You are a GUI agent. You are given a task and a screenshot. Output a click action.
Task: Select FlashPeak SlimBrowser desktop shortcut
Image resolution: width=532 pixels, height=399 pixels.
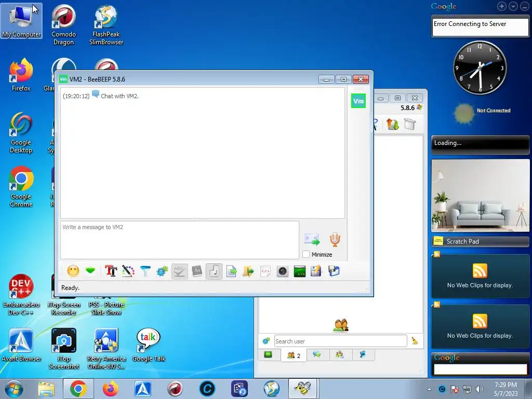(x=106, y=24)
